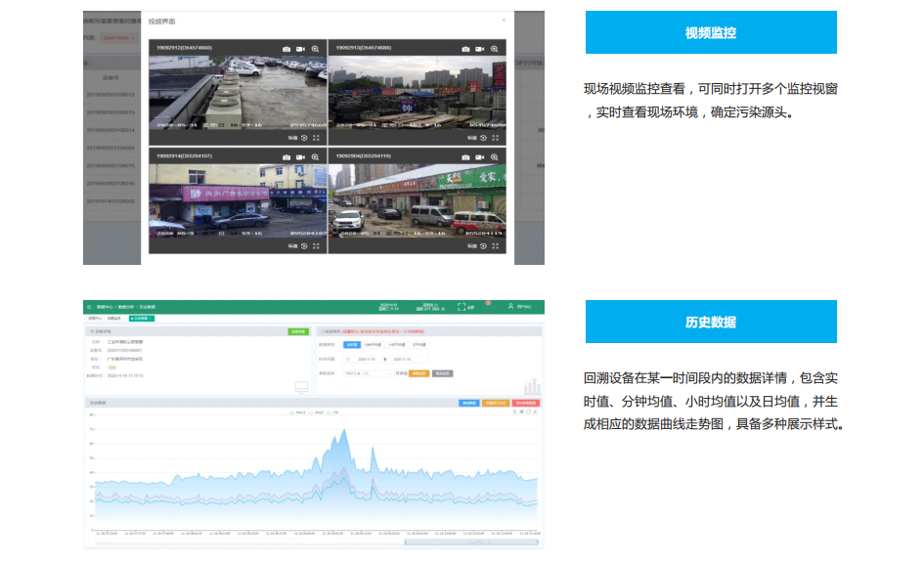The width and height of the screenshot is (924, 563).
Task: Click the red export data button
Action: (526, 403)
